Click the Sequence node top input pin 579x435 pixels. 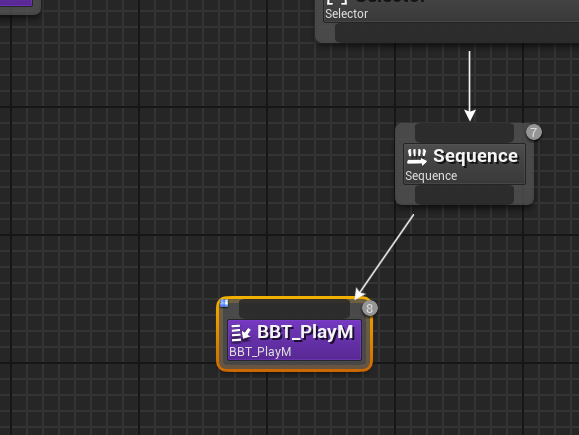click(464, 133)
